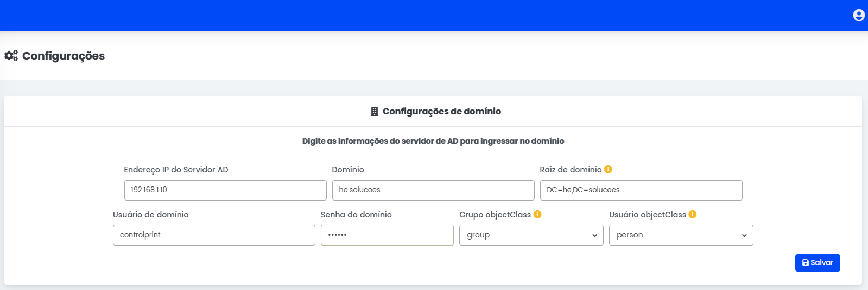Click the instruction text about AD server

(433, 141)
